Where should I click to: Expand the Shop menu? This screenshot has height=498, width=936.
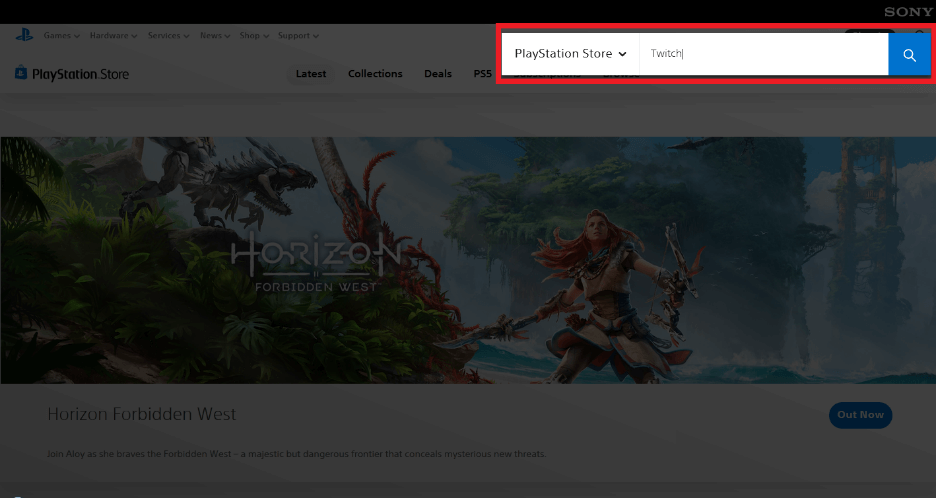(x=254, y=36)
